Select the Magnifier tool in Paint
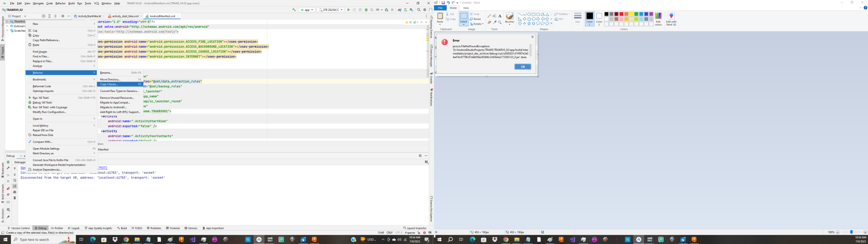 pos(500,22)
